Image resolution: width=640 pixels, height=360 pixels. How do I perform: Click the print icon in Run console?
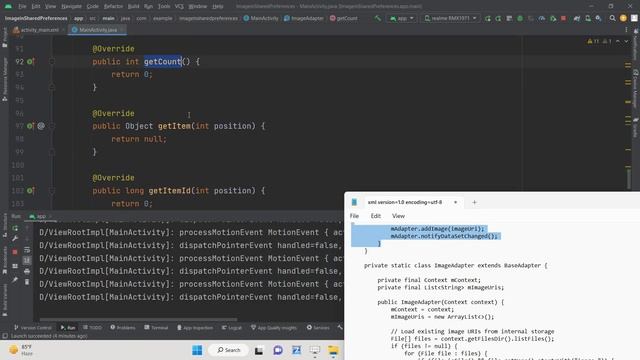[27, 271]
